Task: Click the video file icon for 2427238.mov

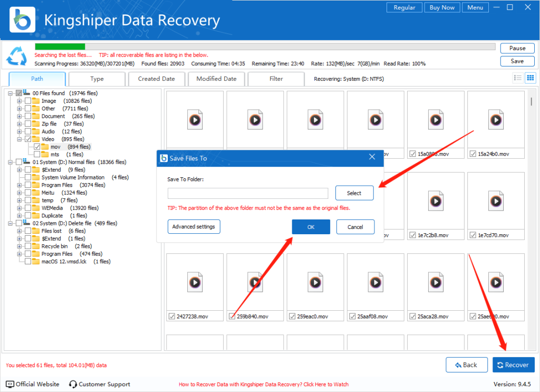Action: (x=195, y=282)
